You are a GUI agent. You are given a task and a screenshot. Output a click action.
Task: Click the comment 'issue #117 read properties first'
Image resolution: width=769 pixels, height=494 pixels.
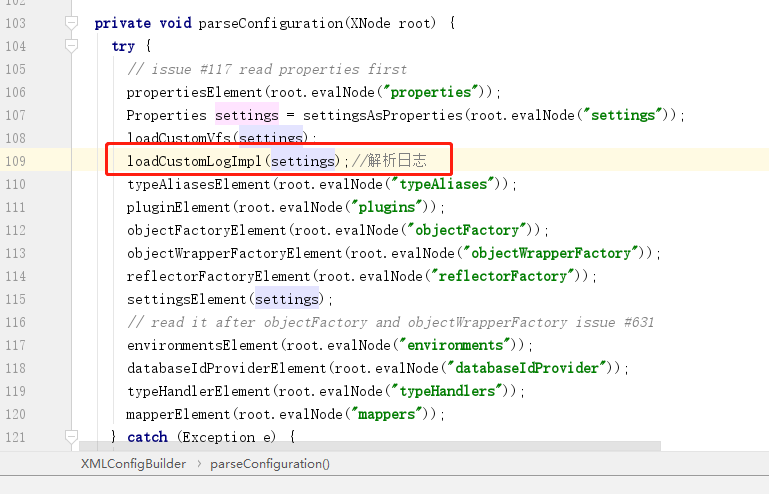tap(267, 69)
